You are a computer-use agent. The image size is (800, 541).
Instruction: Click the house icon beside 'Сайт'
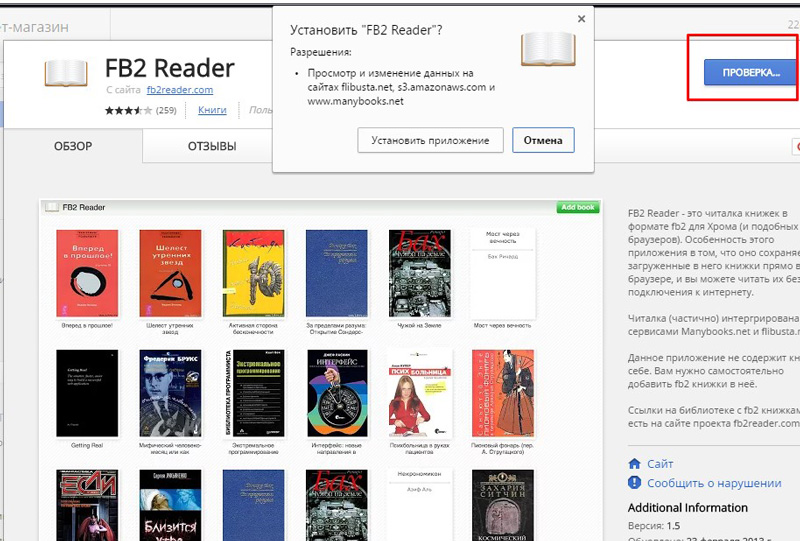(x=634, y=464)
